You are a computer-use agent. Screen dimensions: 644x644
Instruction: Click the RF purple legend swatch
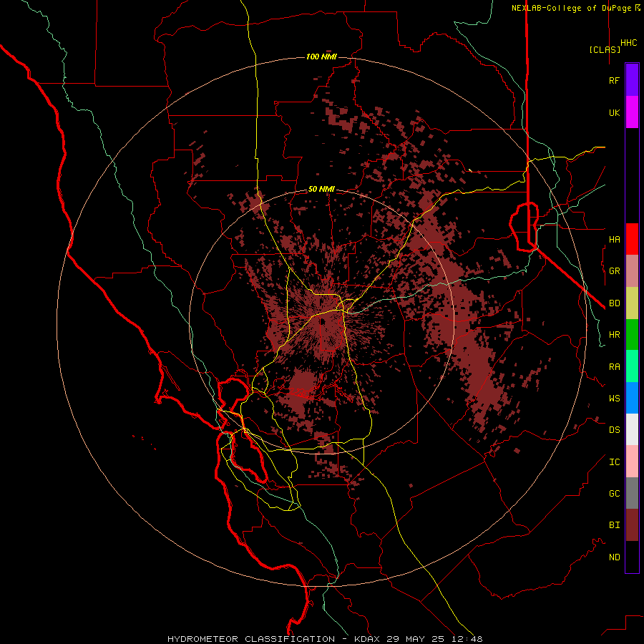coord(632,80)
